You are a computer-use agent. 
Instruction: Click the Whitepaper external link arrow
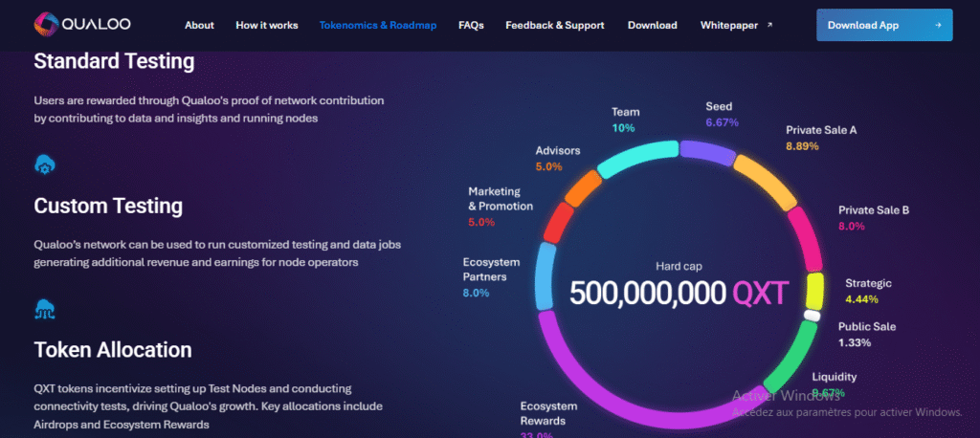point(770,25)
